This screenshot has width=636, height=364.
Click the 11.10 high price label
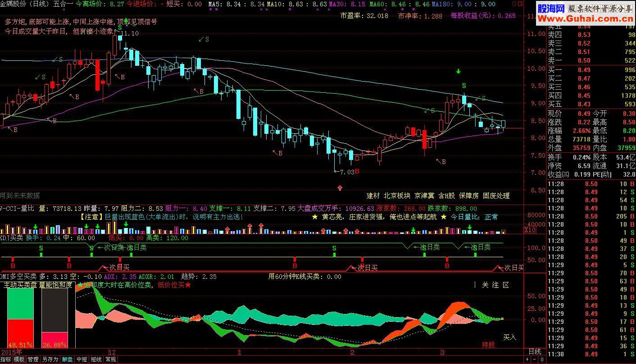[130, 34]
